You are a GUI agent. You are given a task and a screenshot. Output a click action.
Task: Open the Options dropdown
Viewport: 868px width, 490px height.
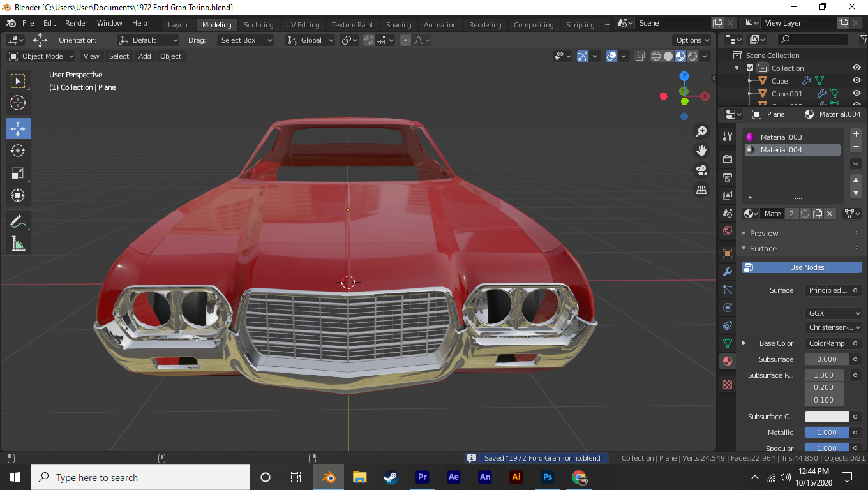coord(692,40)
